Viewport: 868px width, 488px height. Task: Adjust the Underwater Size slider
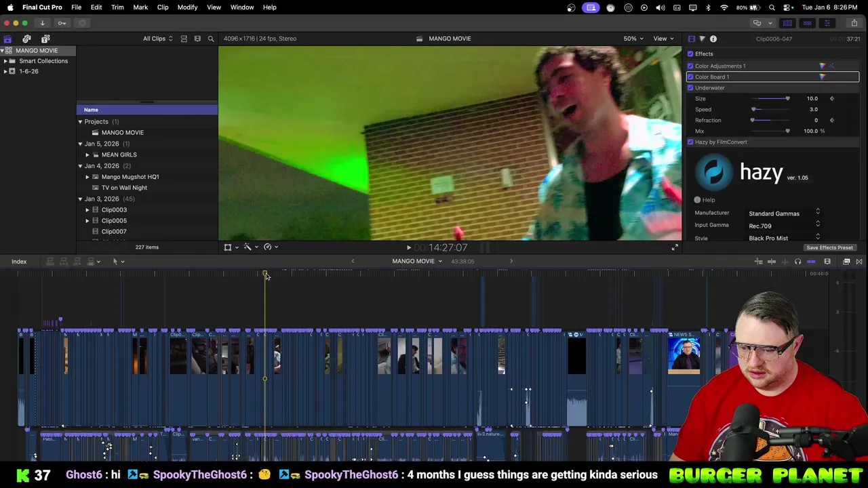770,99
